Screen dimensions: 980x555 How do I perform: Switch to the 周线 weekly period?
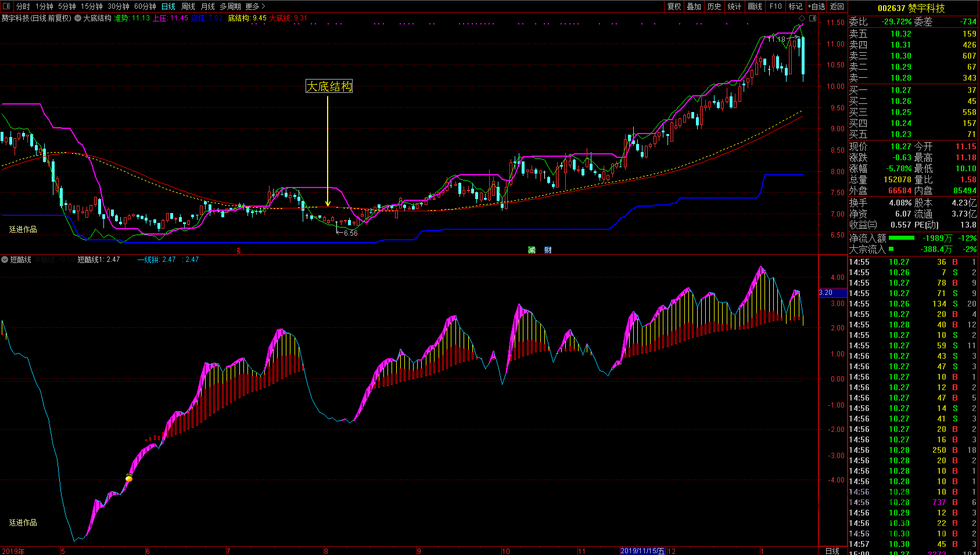click(188, 6)
